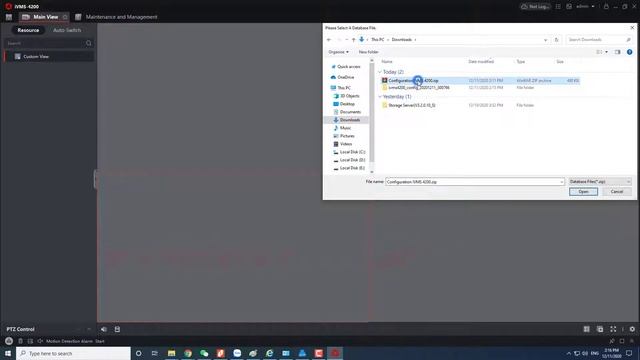Open file dialog help icon
The image size is (640, 360).
click(629, 52)
